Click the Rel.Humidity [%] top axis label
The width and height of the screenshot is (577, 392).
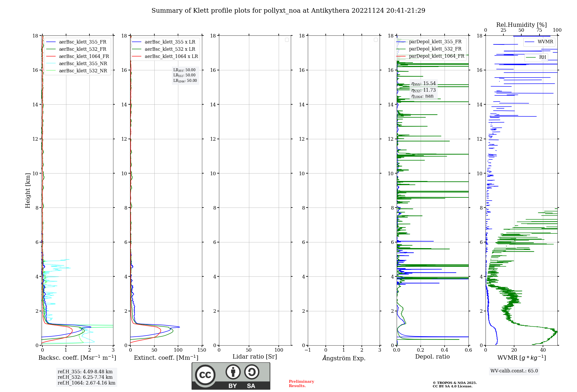(521, 25)
